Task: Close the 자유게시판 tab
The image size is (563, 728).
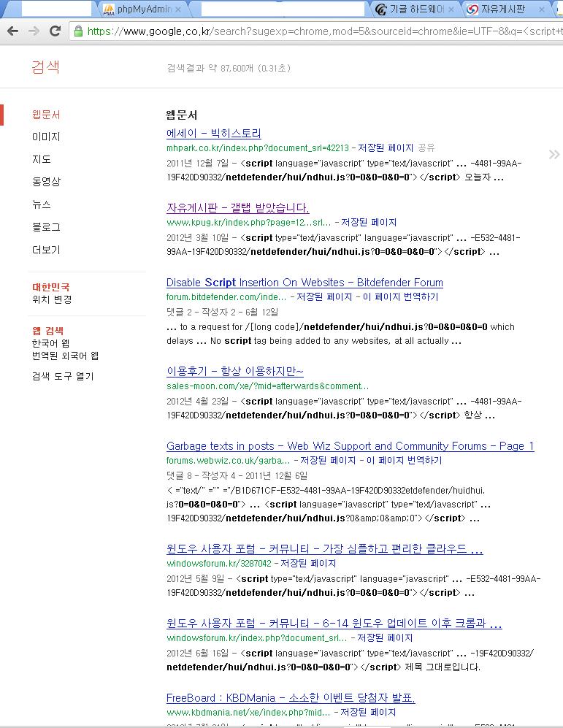Action: click(x=541, y=9)
